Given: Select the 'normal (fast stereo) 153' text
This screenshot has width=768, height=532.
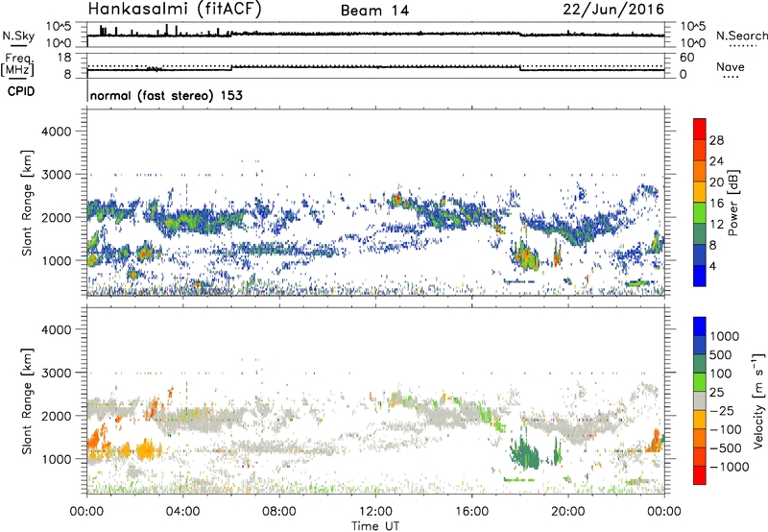Looking at the screenshot, I should [x=166, y=95].
